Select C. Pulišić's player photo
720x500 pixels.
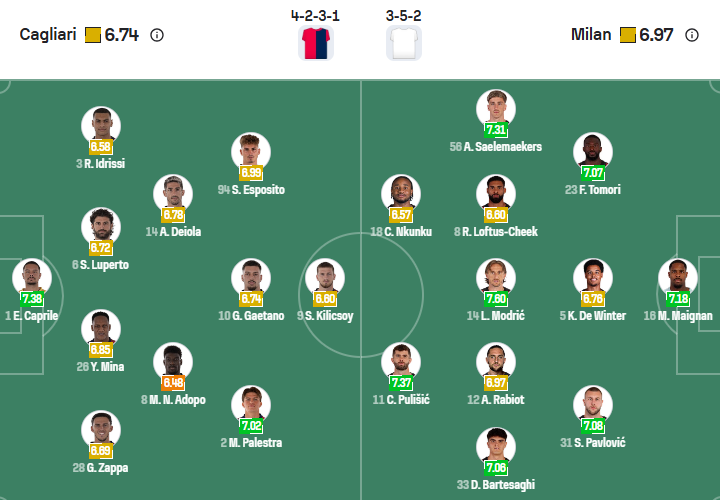pyautogui.click(x=401, y=360)
